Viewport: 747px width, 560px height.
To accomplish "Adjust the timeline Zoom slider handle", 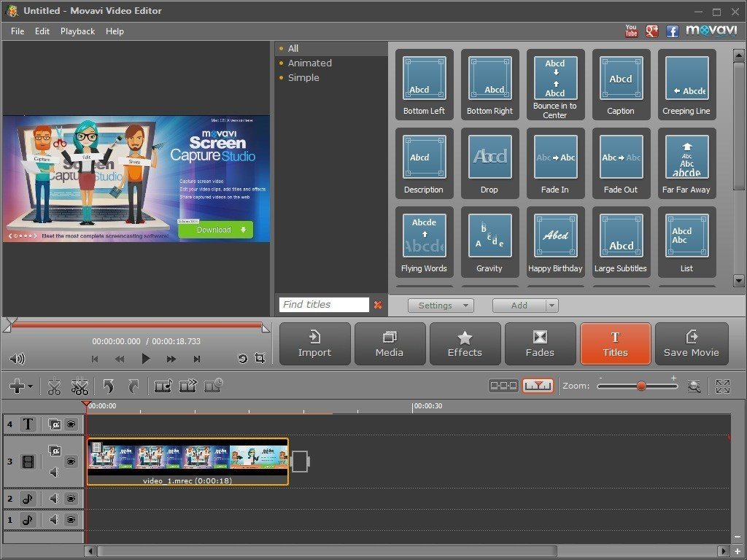I will 641,386.
